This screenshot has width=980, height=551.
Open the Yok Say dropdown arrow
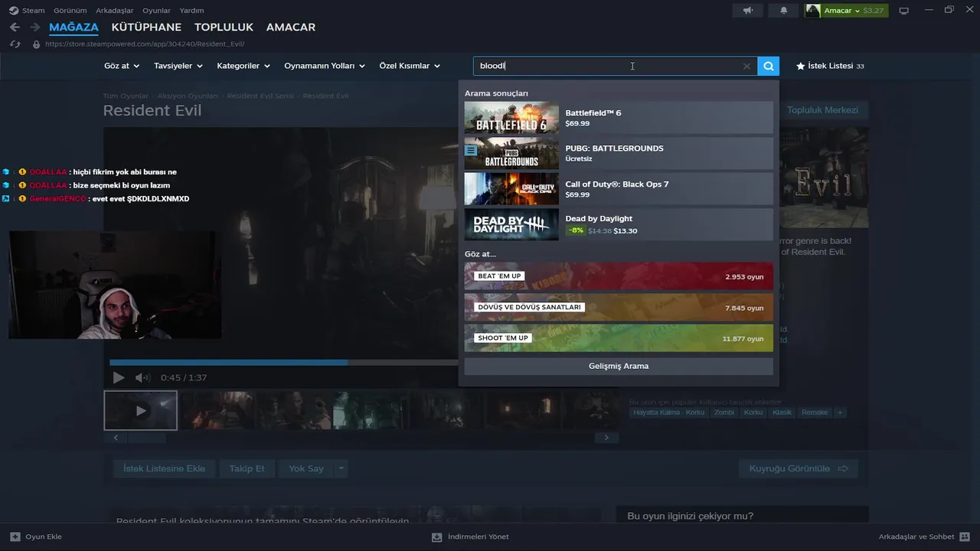(x=341, y=468)
